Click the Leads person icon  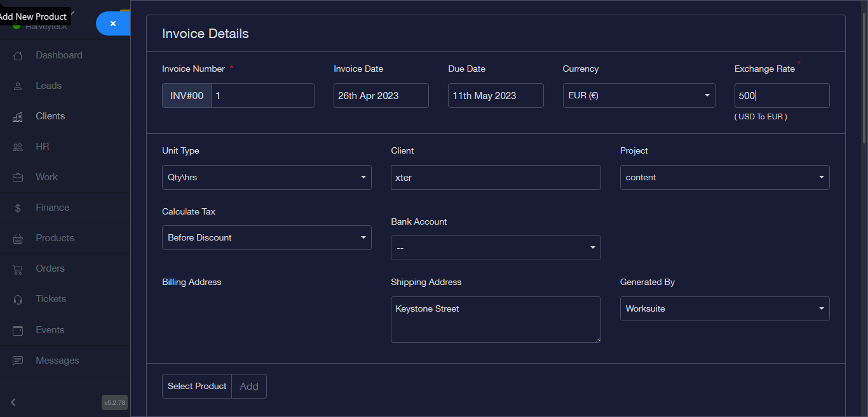tap(18, 86)
